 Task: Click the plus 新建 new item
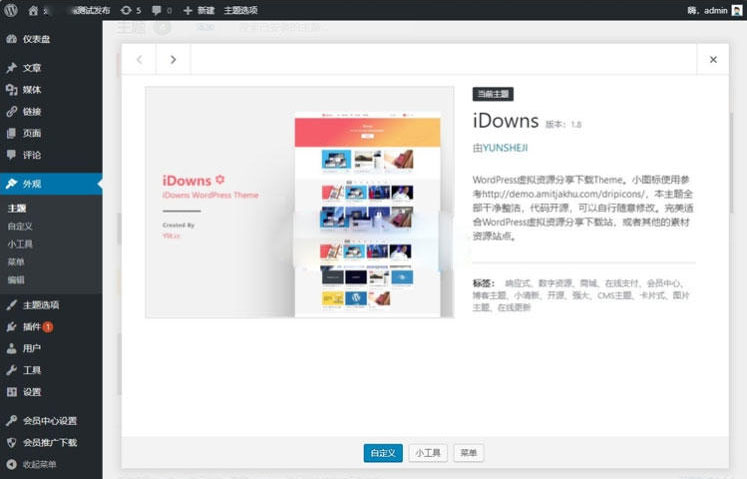click(x=199, y=10)
